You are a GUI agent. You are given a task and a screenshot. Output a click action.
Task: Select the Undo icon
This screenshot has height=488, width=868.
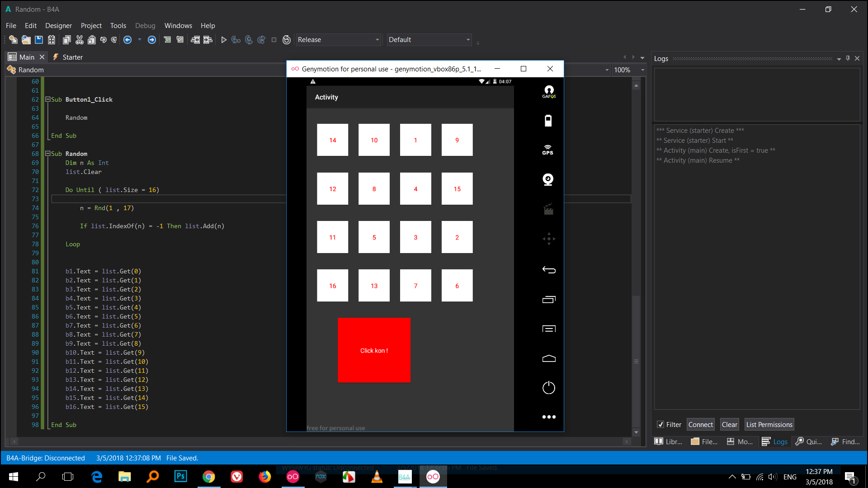tap(104, 40)
